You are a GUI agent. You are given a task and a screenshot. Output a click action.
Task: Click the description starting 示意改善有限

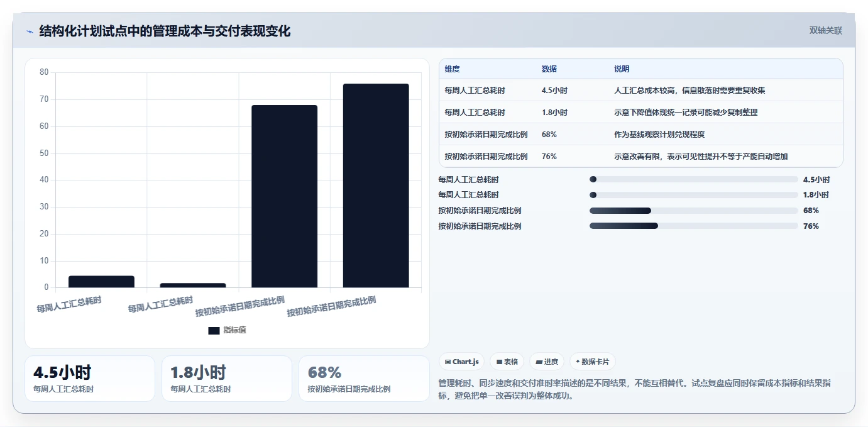(x=701, y=157)
